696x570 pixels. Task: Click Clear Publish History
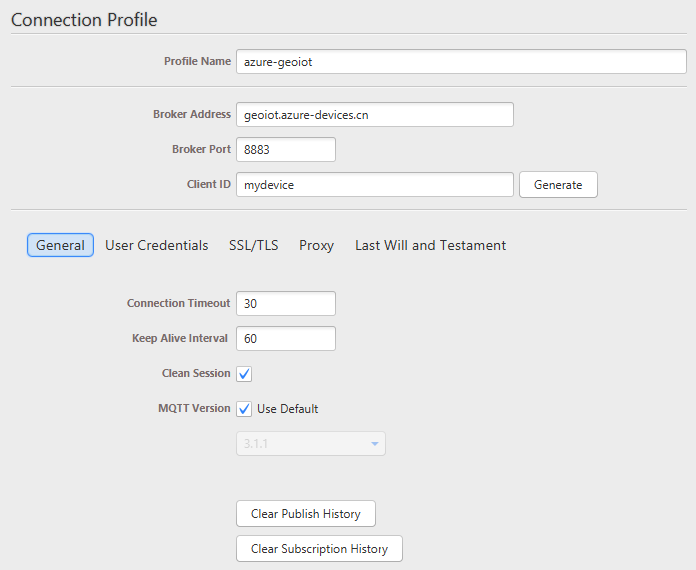[305, 514]
